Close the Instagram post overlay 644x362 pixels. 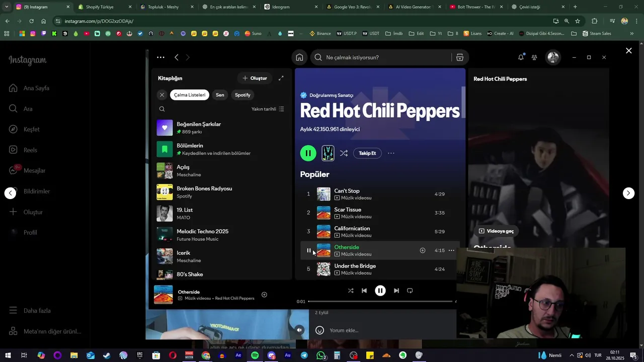tap(628, 51)
